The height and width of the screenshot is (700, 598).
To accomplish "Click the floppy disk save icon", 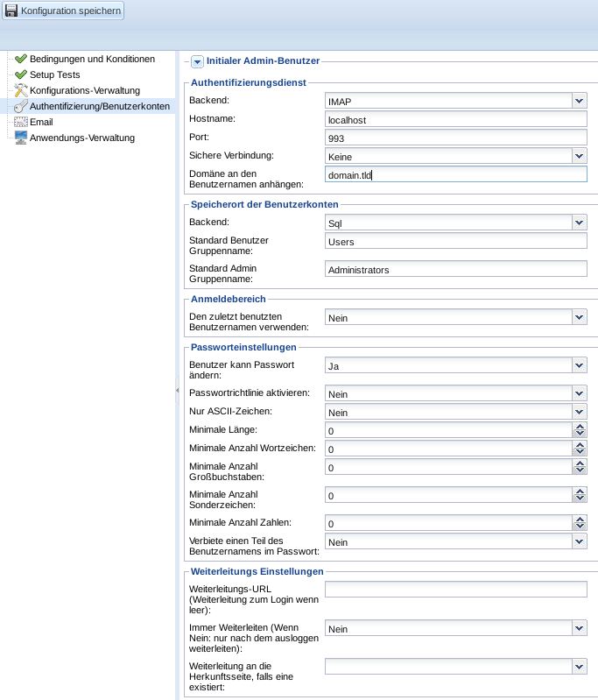I will pos(11,11).
